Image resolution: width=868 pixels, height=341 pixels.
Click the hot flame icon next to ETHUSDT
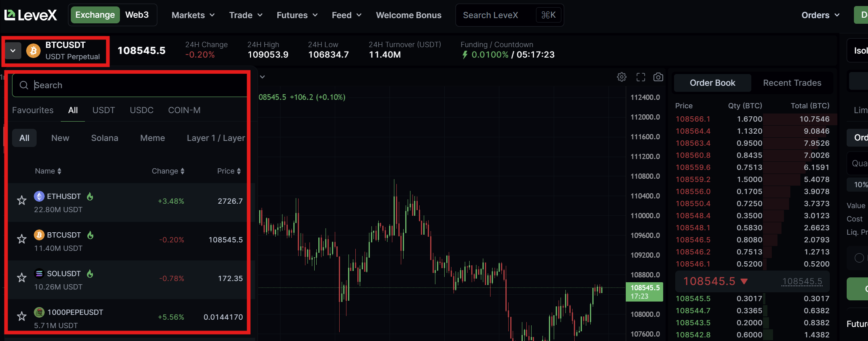90,196
